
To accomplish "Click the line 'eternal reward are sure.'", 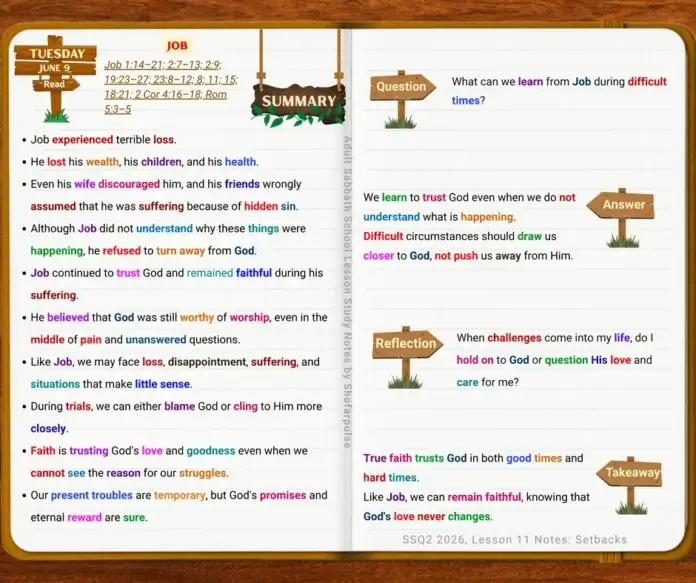I will click(89, 517).
